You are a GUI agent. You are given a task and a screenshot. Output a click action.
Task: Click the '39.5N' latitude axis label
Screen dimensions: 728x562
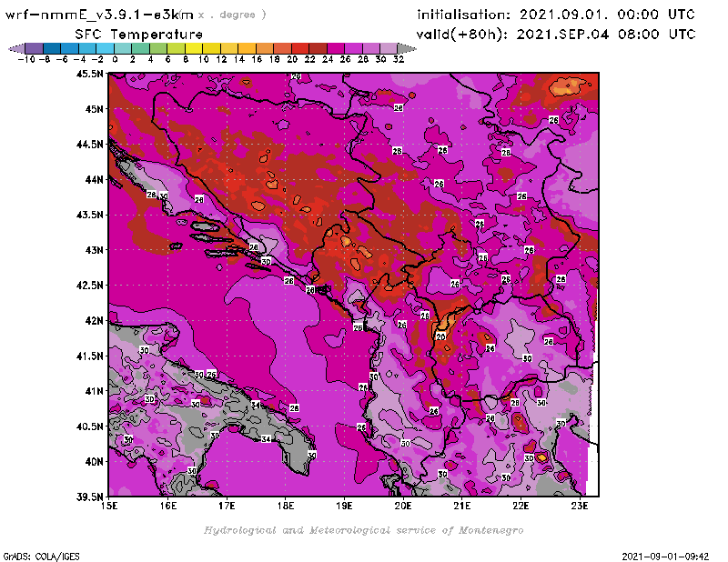click(x=89, y=497)
